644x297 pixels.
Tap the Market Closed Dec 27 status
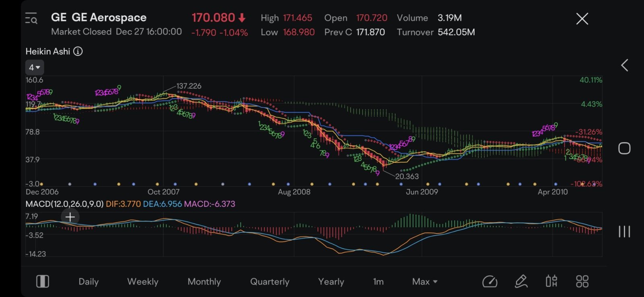(x=116, y=31)
